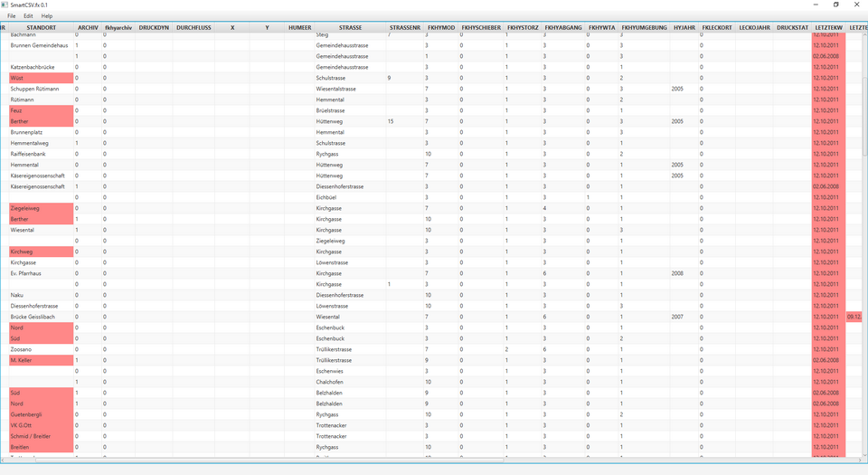The height and width of the screenshot is (475, 868).
Task: Click the HYJAHR column header
Action: click(684, 28)
